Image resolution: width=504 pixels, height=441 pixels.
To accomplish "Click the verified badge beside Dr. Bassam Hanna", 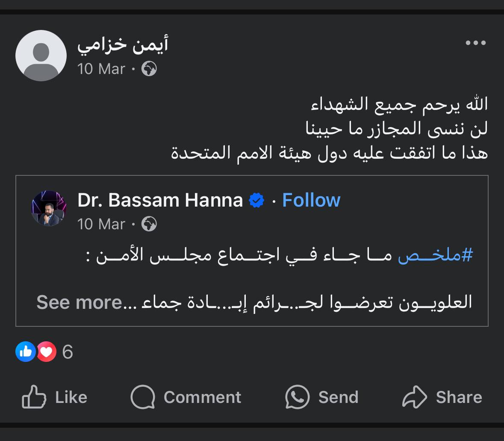I will (x=256, y=200).
